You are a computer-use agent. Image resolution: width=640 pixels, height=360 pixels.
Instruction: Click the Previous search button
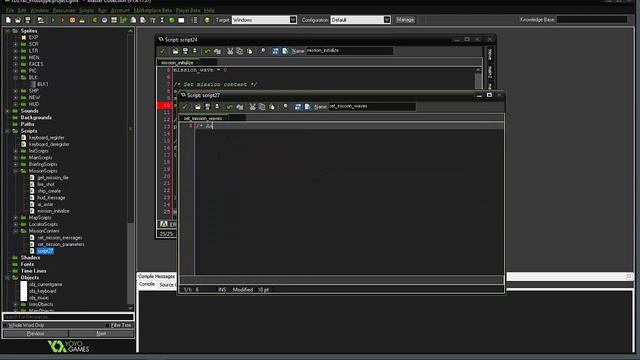(36, 334)
